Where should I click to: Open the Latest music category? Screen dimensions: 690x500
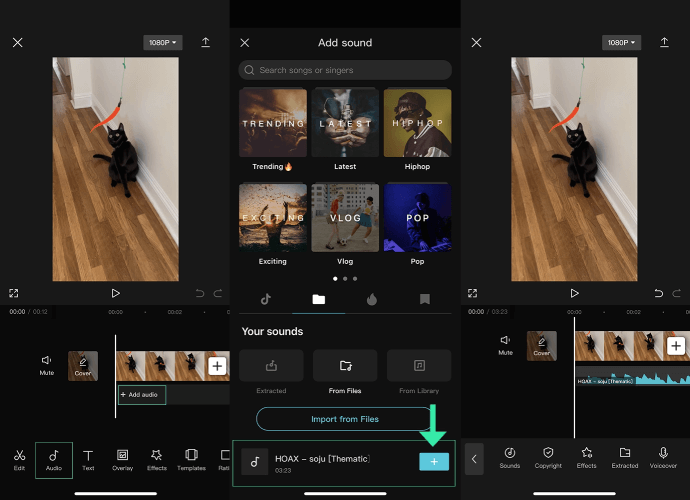(x=345, y=129)
